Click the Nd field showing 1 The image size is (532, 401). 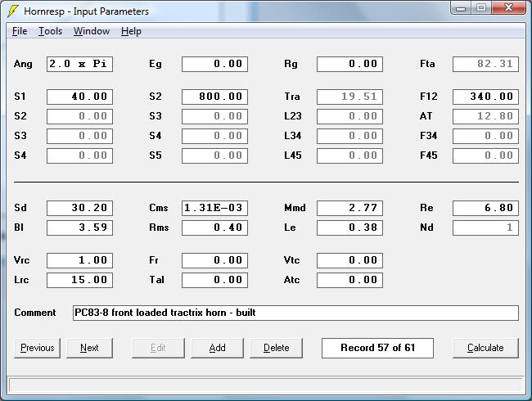pyautogui.click(x=485, y=228)
